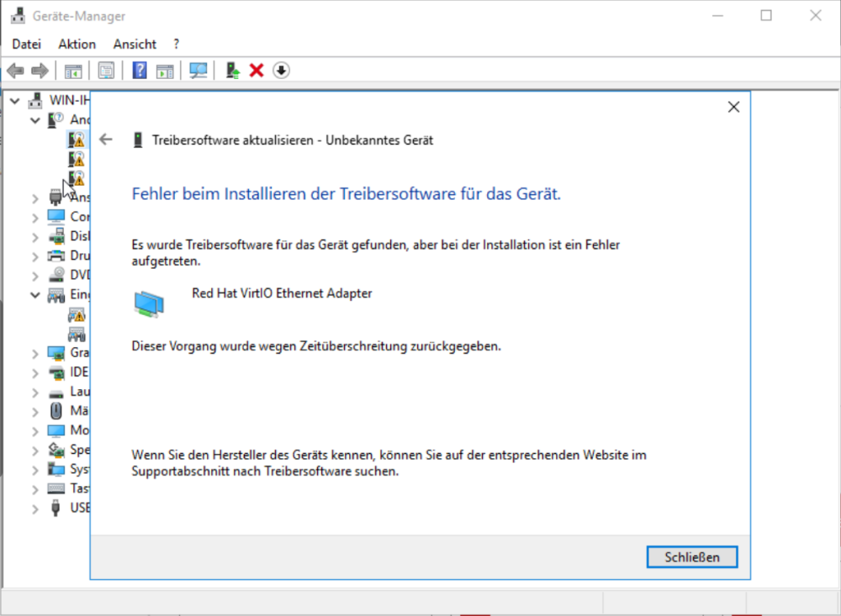Select the second unknown device warning icon
This screenshot has width=841, height=616.
coord(77,159)
